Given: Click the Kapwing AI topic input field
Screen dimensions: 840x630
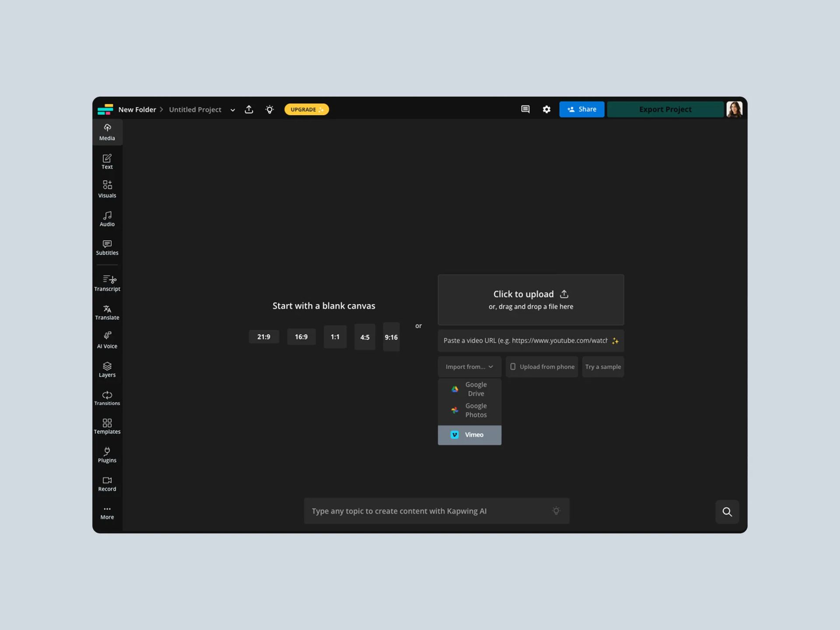Looking at the screenshot, I should 429,511.
